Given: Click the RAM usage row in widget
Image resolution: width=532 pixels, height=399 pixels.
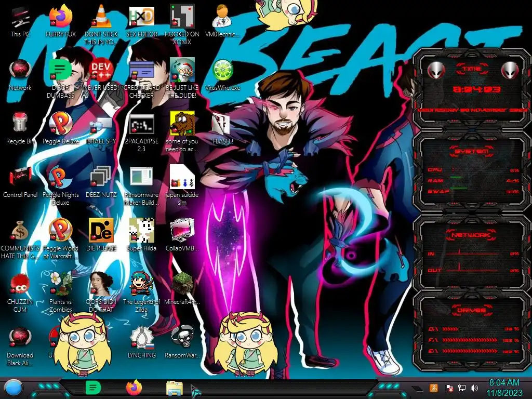Looking at the screenshot, I should point(473,180).
